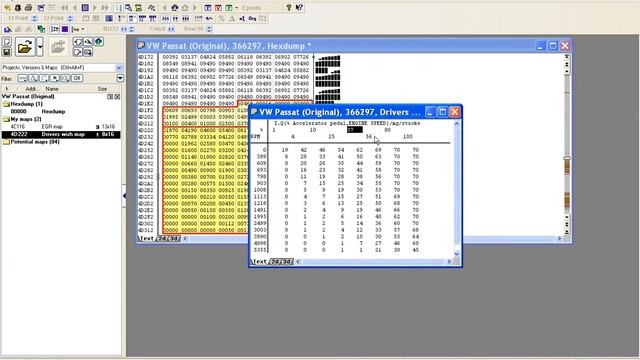Click the single right arrow next-map icon
The width and height of the screenshot is (640, 360).
94,8
